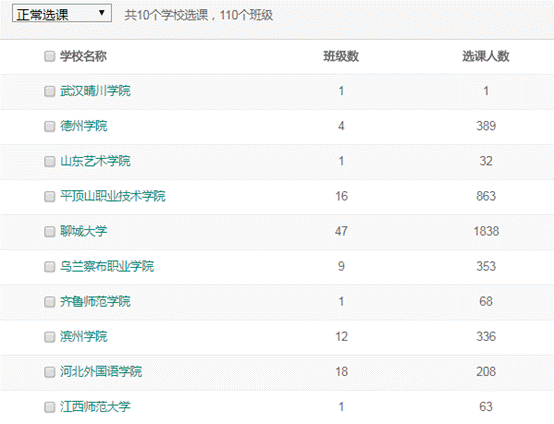The image size is (554, 424).
Task: Click the 德州学院 school link
Action: 83,126
